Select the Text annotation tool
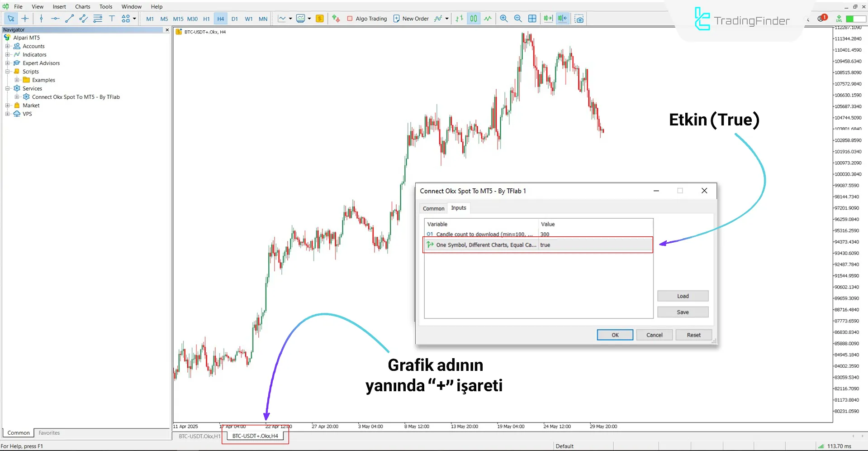The width and height of the screenshot is (868, 451). 112,19
